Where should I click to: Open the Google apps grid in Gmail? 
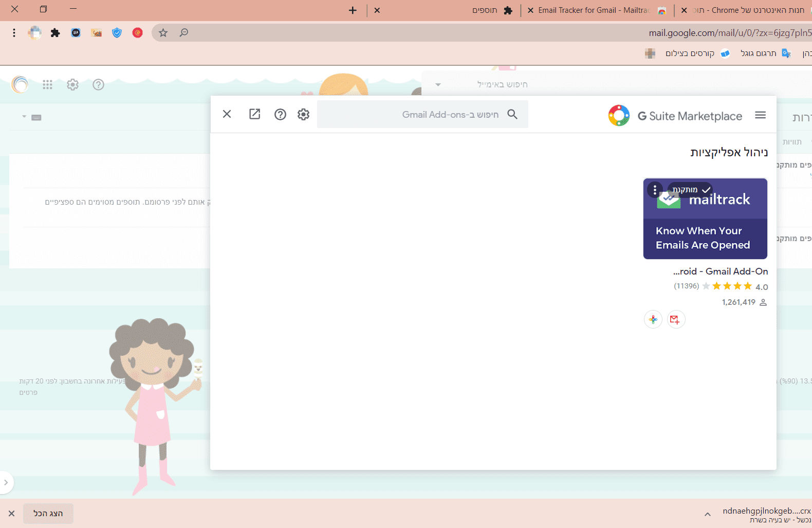coord(47,84)
